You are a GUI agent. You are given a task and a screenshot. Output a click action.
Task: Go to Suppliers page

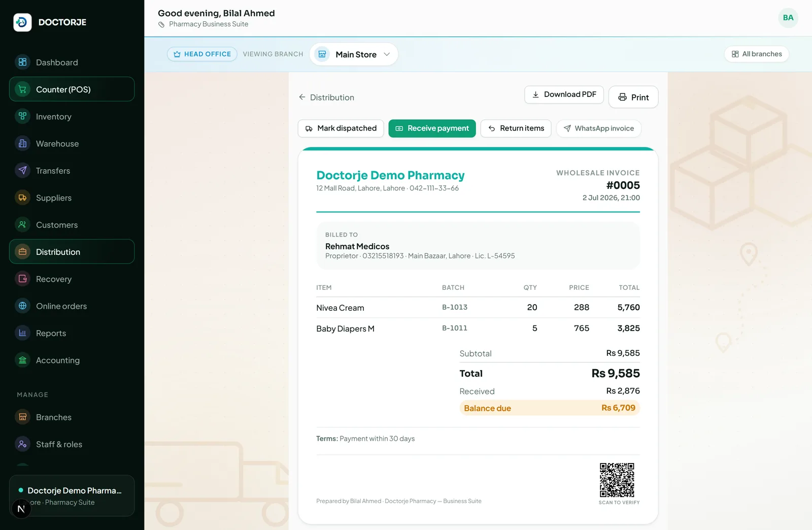(72, 197)
